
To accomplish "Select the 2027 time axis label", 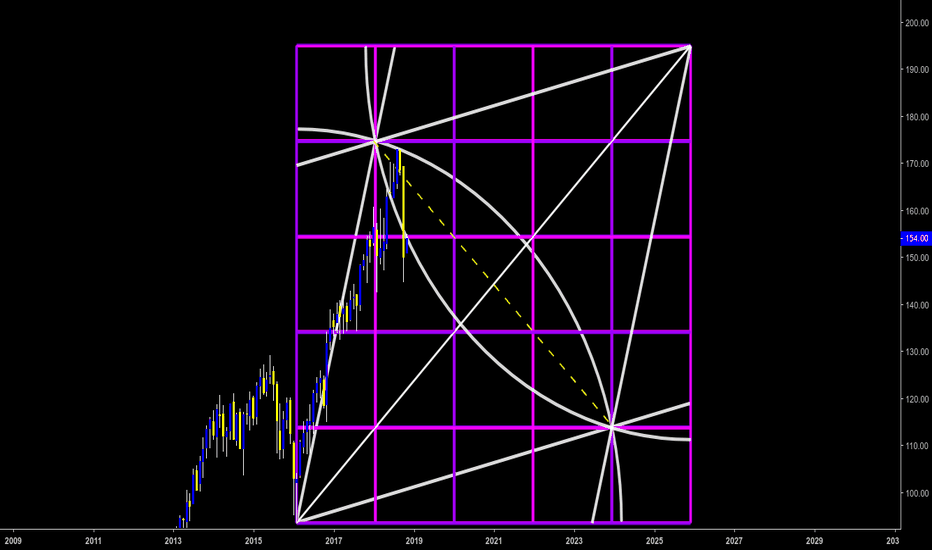I will coord(734,541).
